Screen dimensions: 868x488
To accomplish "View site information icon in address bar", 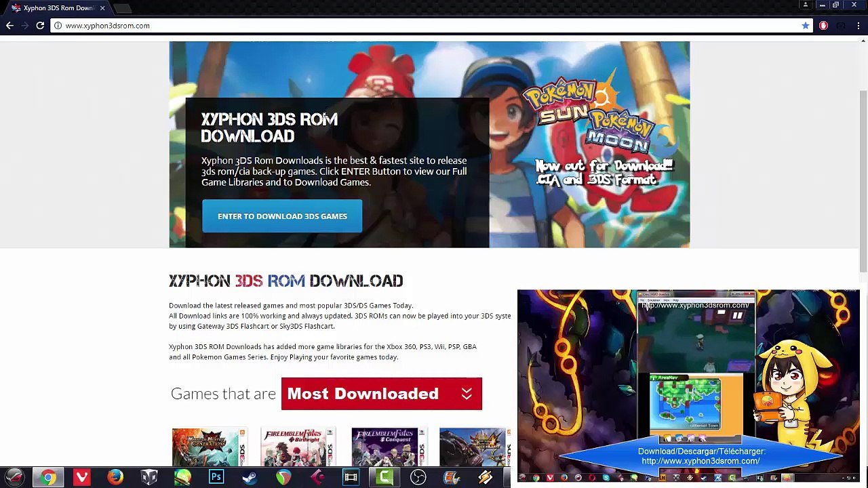I will [58, 26].
